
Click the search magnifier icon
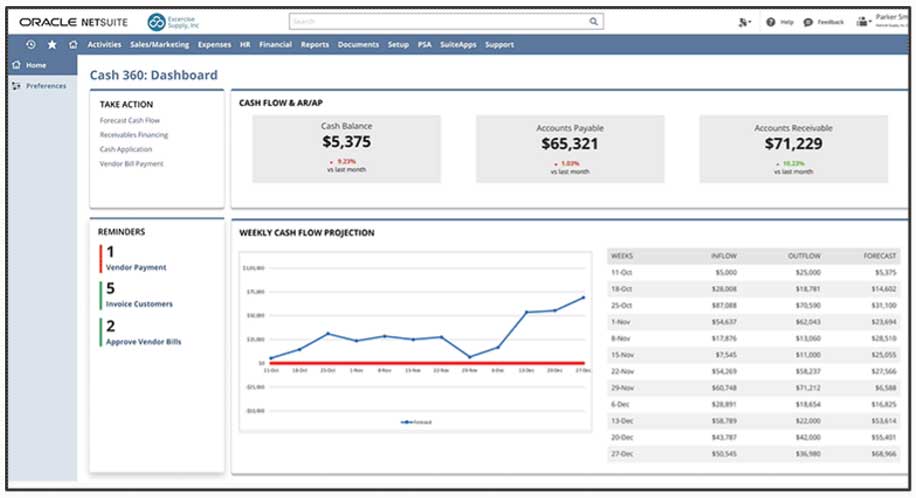pyautogui.click(x=594, y=20)
